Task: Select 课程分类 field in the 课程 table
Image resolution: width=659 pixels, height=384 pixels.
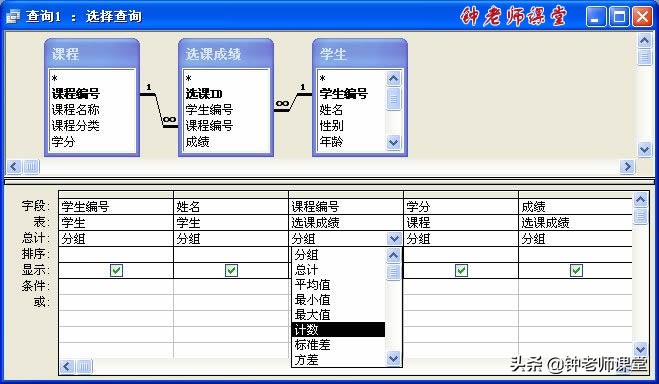Action: pyautogui.click(x=76, y=126)
